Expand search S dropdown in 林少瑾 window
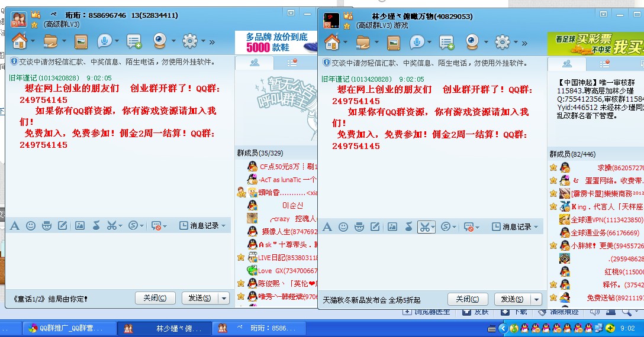The image size is (644, 337). tap(454, 228)
